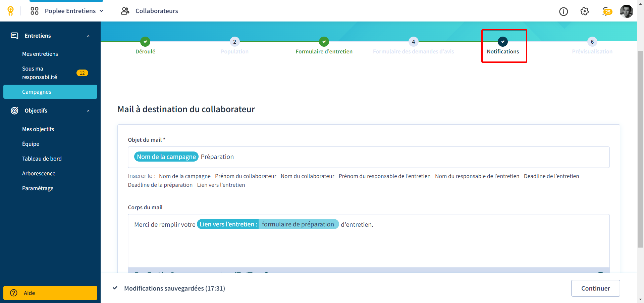This screenshot has width=644, height=303.
Task: Open Sous ma responsabilité
Action: (x=40, y=73)
